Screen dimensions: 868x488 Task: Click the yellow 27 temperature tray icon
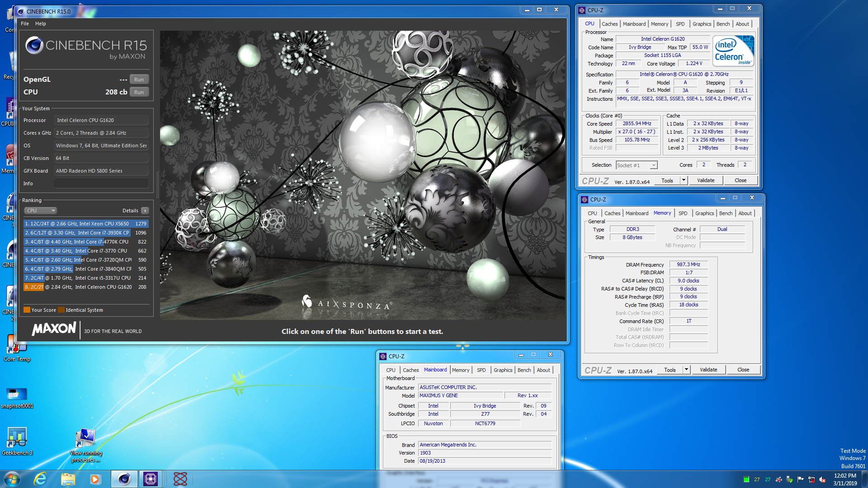coord(757,479)
